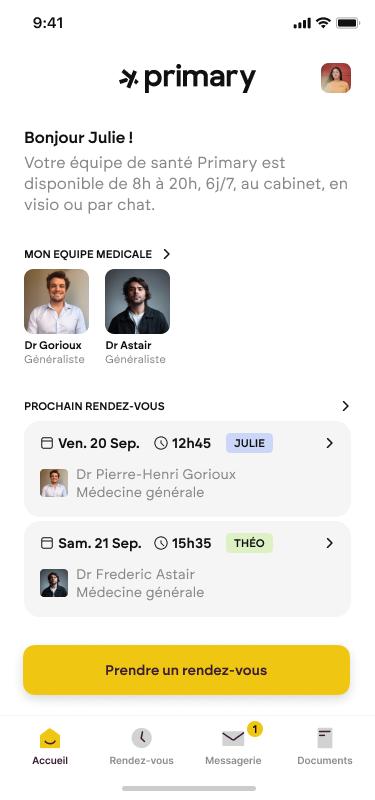Open the Messagerie envelope icon
The width and height of the screenshot is (375, 800).
pyautogui.click(x=233, y=738)
